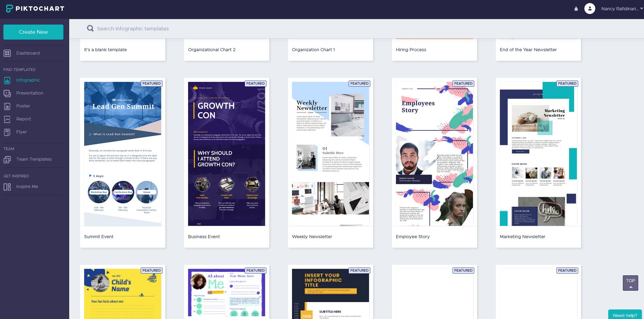Click the Infographic chart icon

pos(7,80)
